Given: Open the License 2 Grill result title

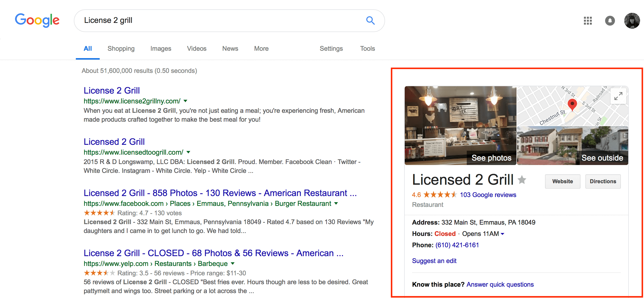Looking at the screenshot, I should (x=112, y=90).
